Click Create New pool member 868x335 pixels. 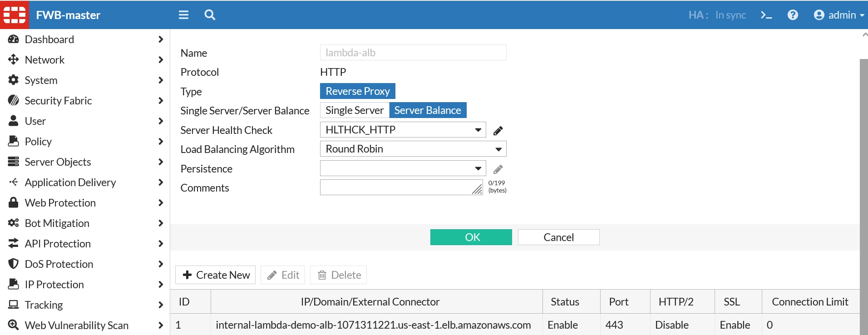[216, 275]
